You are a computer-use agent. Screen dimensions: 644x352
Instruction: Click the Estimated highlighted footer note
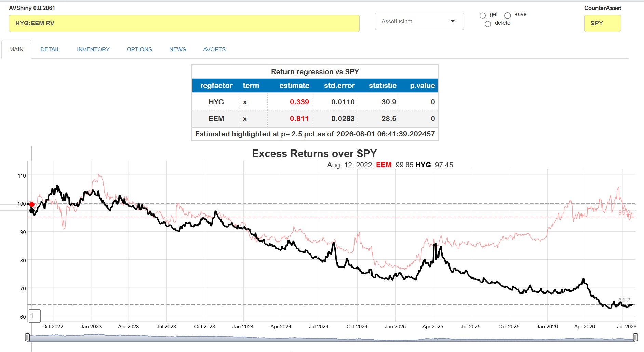[315, 134]
